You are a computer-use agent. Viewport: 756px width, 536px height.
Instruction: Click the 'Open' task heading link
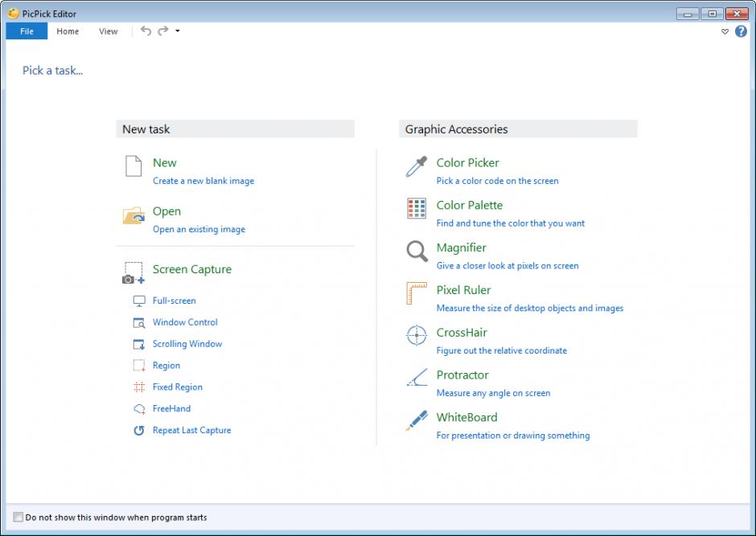[x=166, y=211]
